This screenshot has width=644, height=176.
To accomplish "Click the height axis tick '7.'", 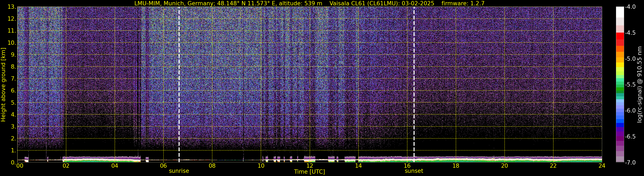I will [13, 79].
